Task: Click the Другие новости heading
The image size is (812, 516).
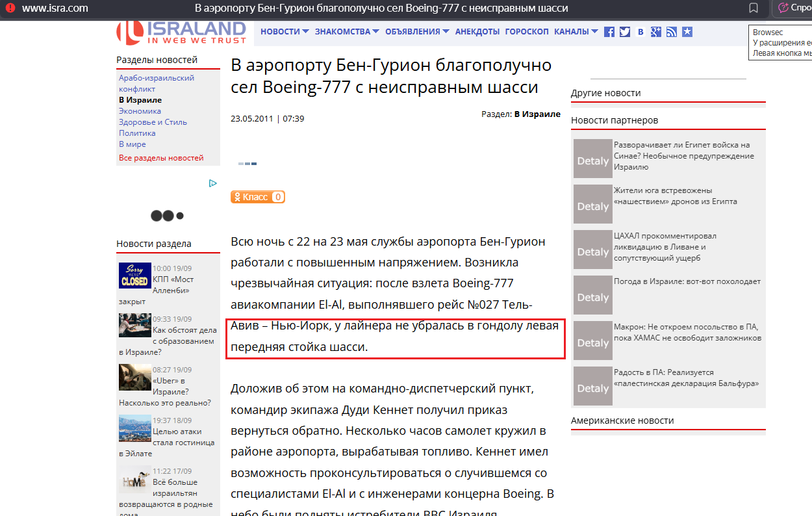Action: (606, 93)
